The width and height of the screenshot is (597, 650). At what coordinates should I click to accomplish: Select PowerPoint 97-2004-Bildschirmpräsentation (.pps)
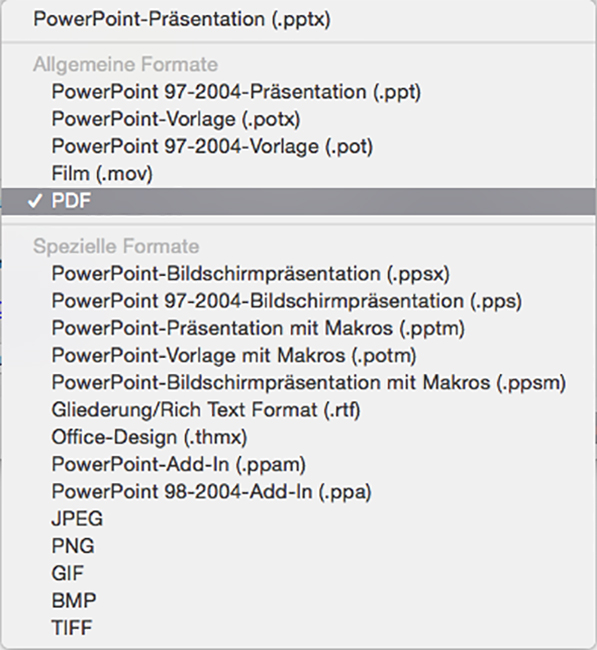(298, 301)
